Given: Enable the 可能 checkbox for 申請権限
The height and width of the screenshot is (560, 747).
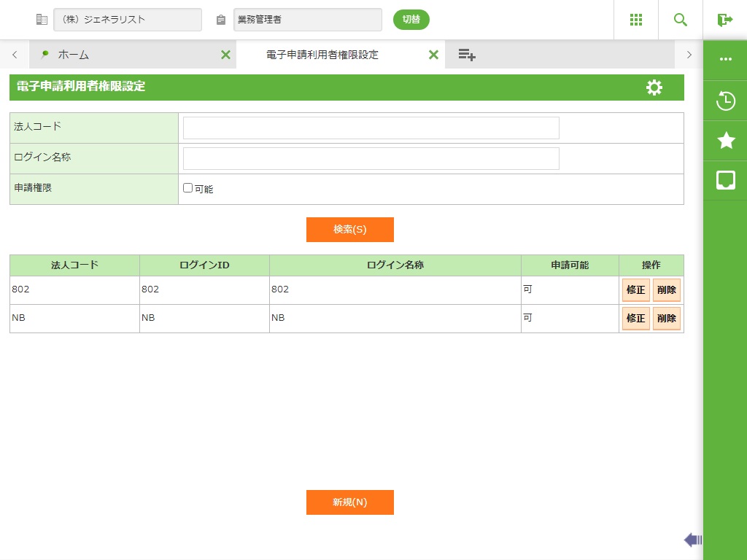Looking at the screenshot, I should pos(188,188).
